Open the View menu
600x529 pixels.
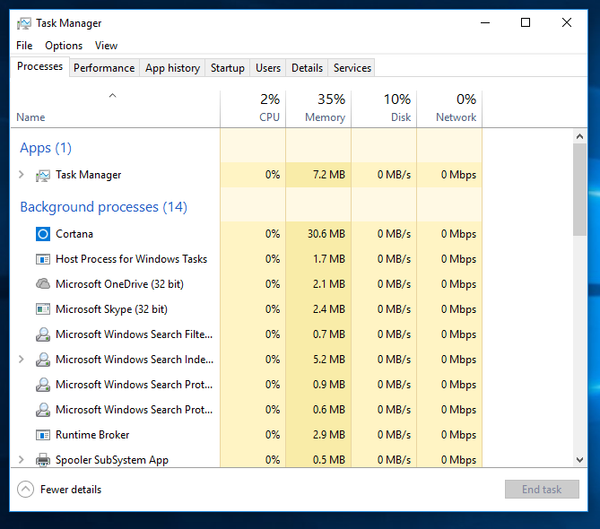(x=106, y=45)
